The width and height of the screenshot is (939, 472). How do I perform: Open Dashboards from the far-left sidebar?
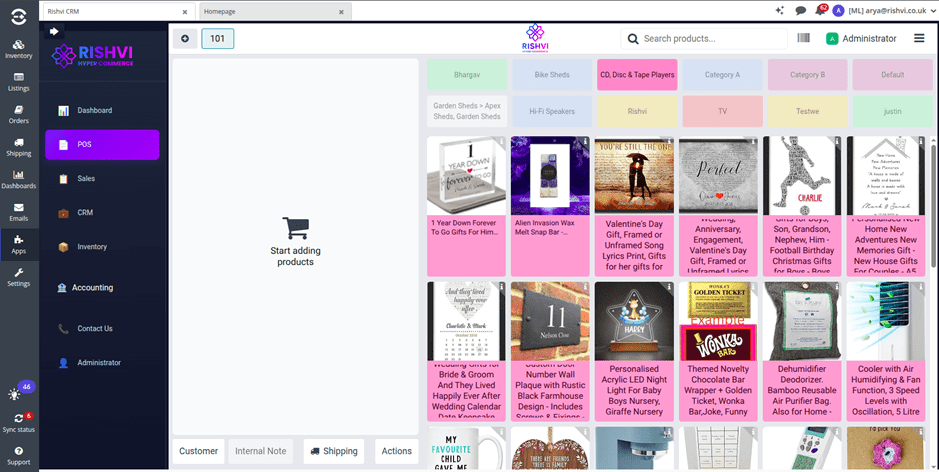18,179
